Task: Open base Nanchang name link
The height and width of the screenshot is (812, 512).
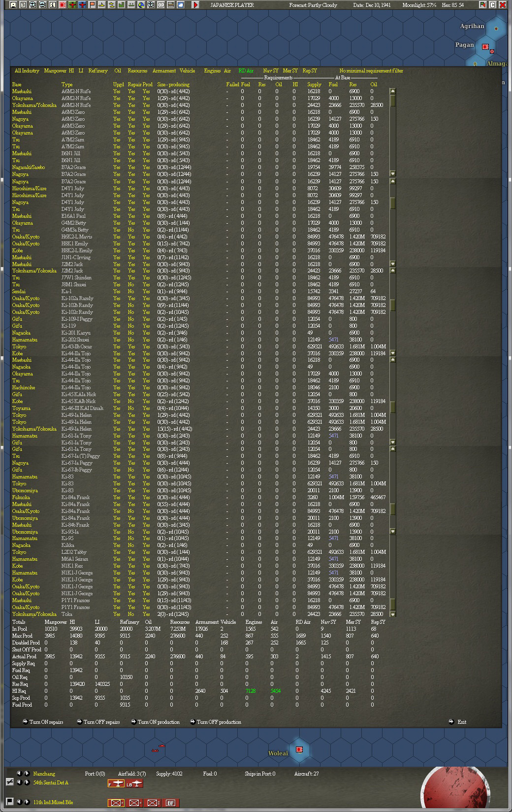Action: [44, 774]
